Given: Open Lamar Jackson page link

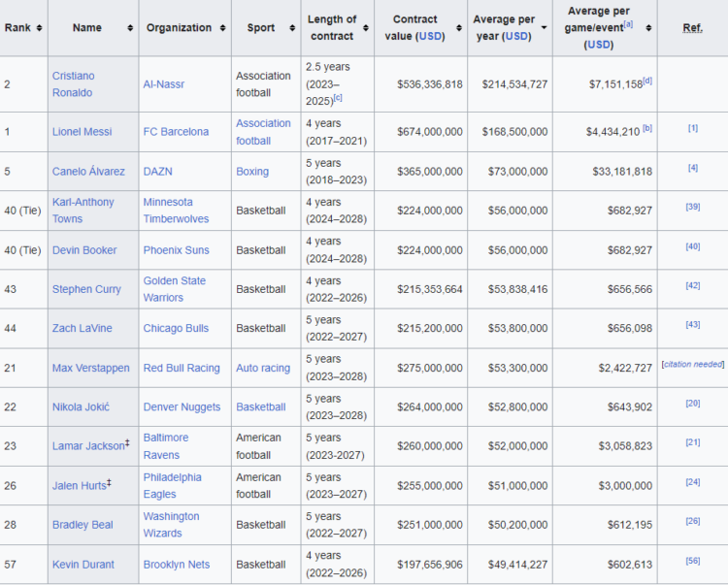Looking at the screenshot, I should (88, 446).
